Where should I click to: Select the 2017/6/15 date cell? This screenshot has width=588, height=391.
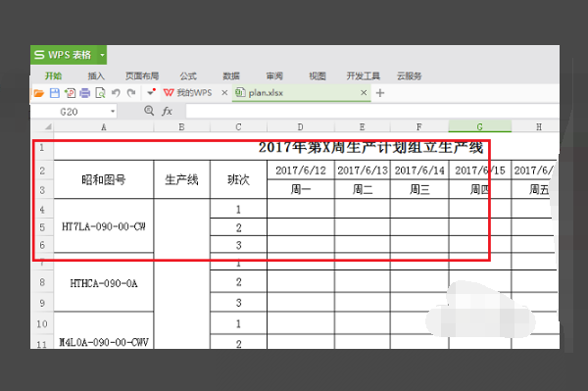click(479, 171)
